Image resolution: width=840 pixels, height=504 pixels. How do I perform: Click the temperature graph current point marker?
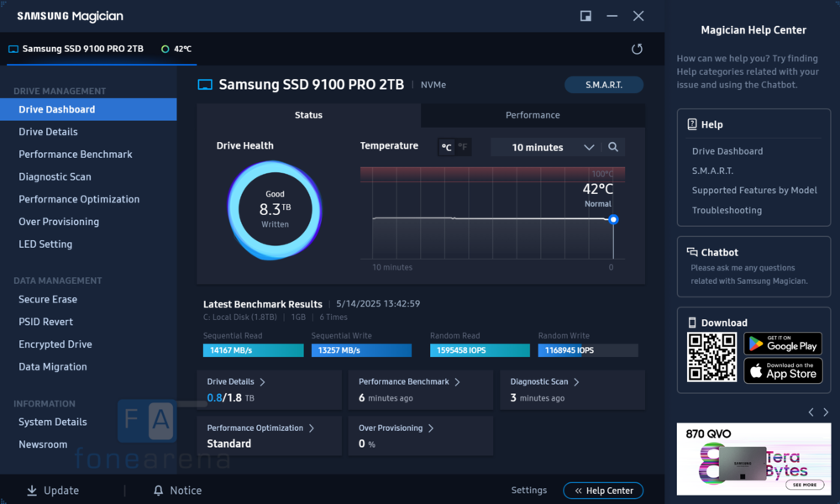pos(613,219)
